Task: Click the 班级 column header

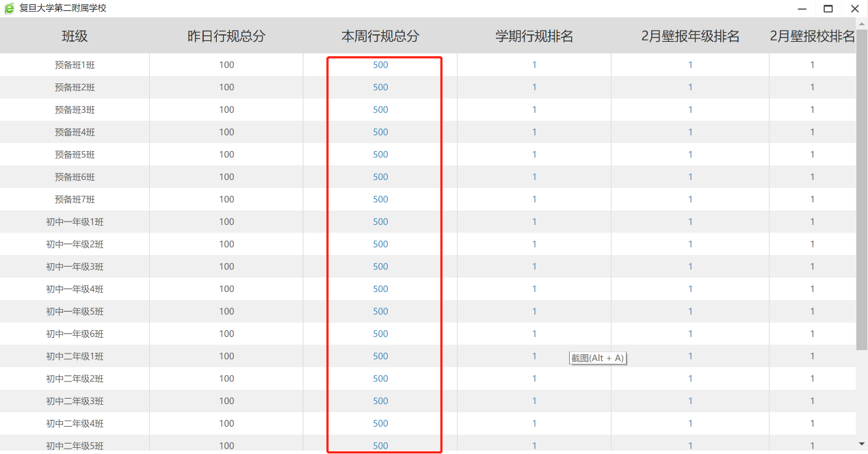Action: (75, 37)
